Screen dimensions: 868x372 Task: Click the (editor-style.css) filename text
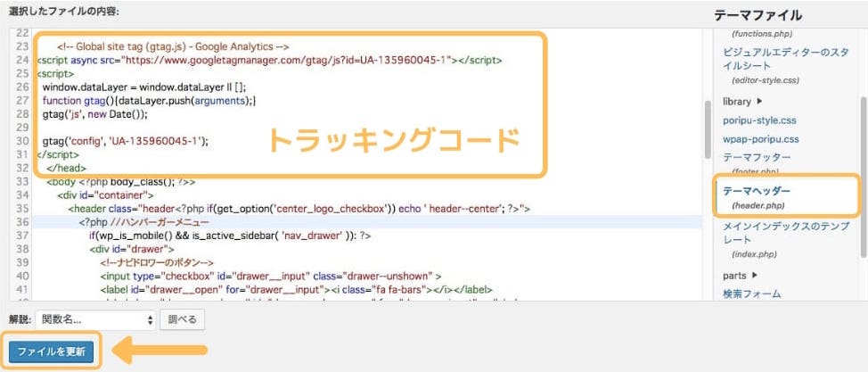click(766, 80)
